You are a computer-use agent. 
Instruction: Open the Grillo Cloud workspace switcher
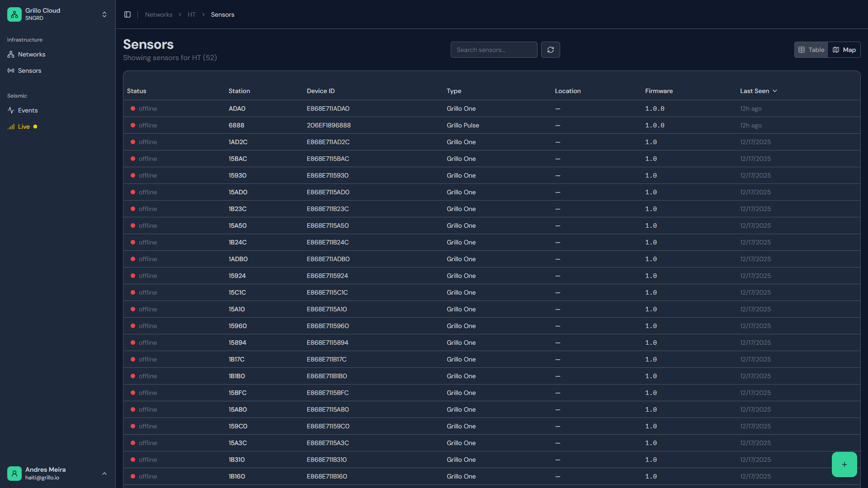pyautogui.click(x=104, y=14)
